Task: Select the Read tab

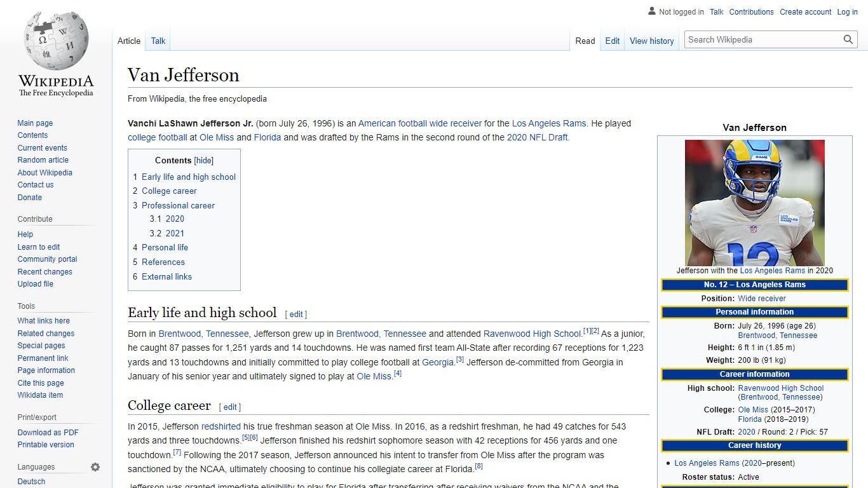Action: tap(585, 41)
